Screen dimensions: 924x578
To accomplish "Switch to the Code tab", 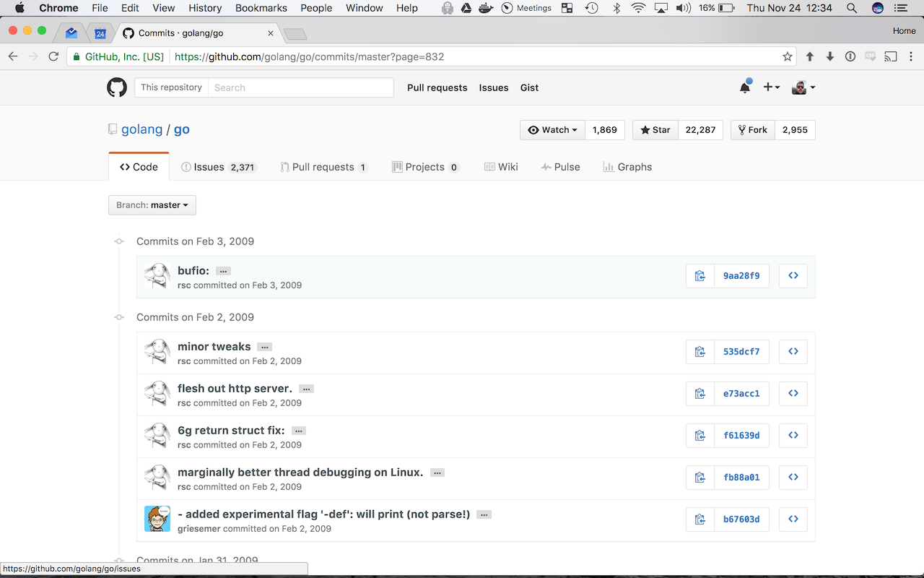I will click(x=139, y=167).
